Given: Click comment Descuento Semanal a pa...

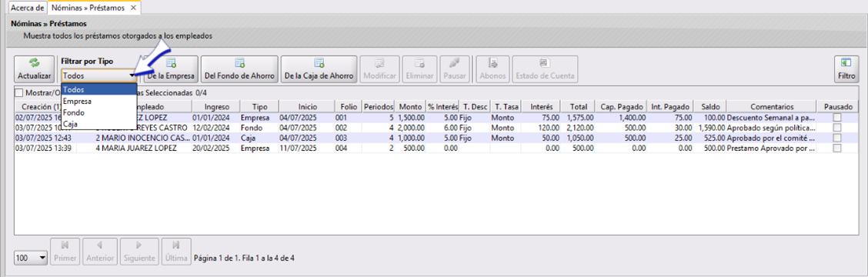Looking at the screenshot, I should [771, 118].
